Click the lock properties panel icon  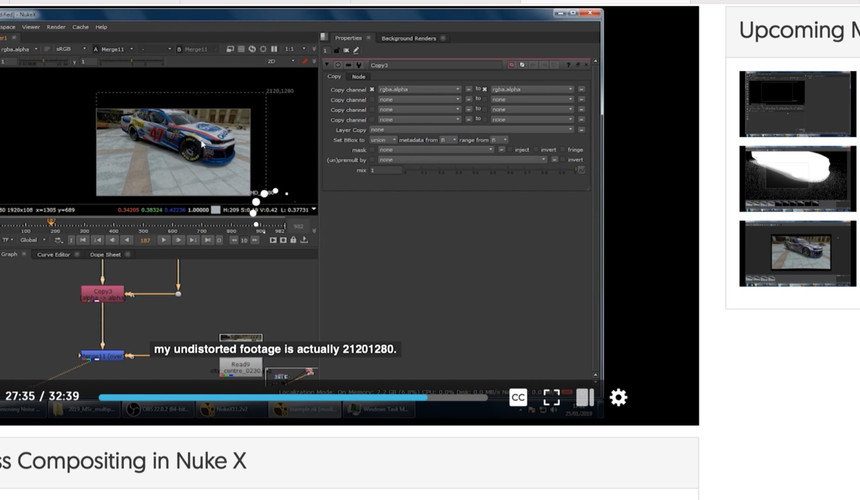(x=337, y=50)
